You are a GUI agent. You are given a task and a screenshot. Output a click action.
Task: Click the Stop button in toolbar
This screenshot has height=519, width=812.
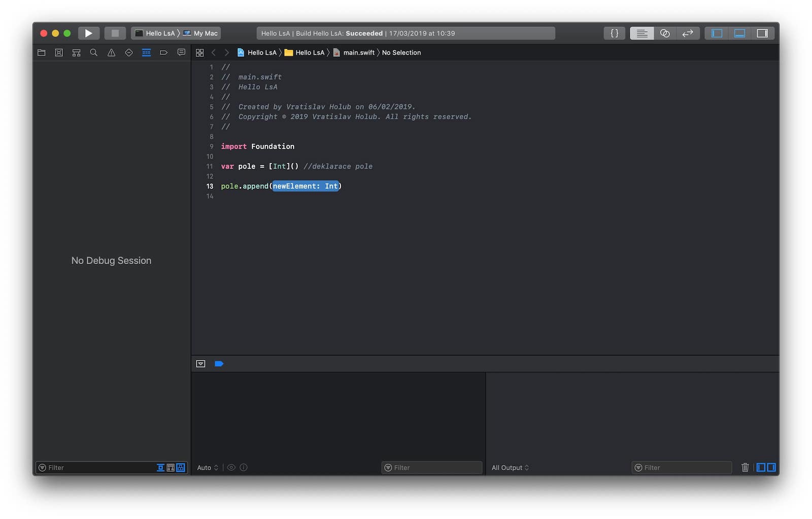point(115,34)
